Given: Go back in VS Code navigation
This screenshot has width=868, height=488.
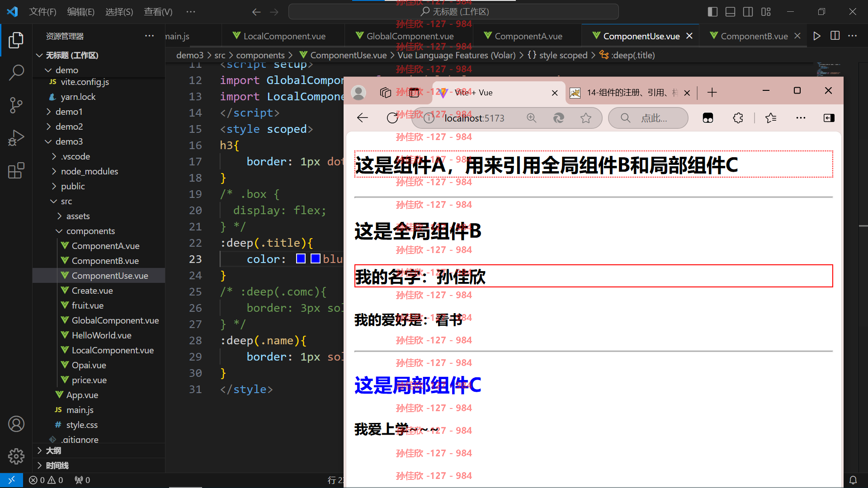Looking at the screenshot, I should pos(256,12).
